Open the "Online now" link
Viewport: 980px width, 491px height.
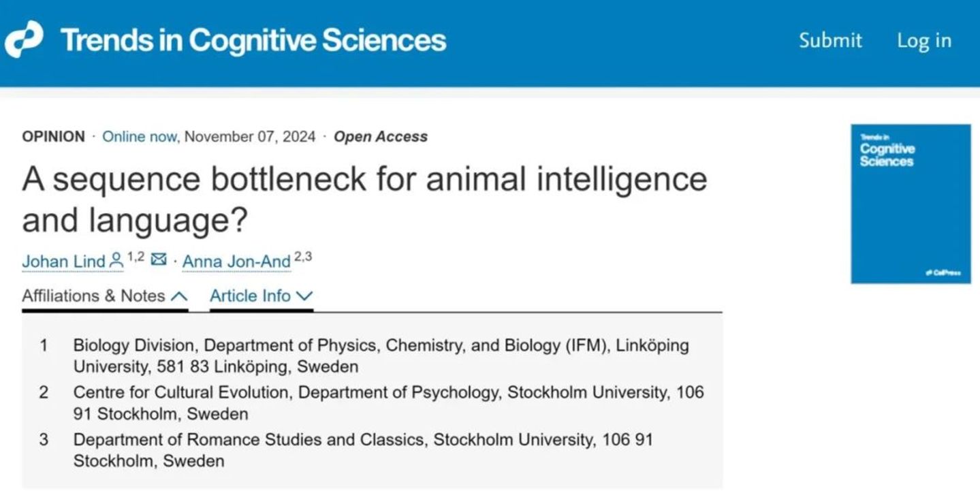(140, 136)
